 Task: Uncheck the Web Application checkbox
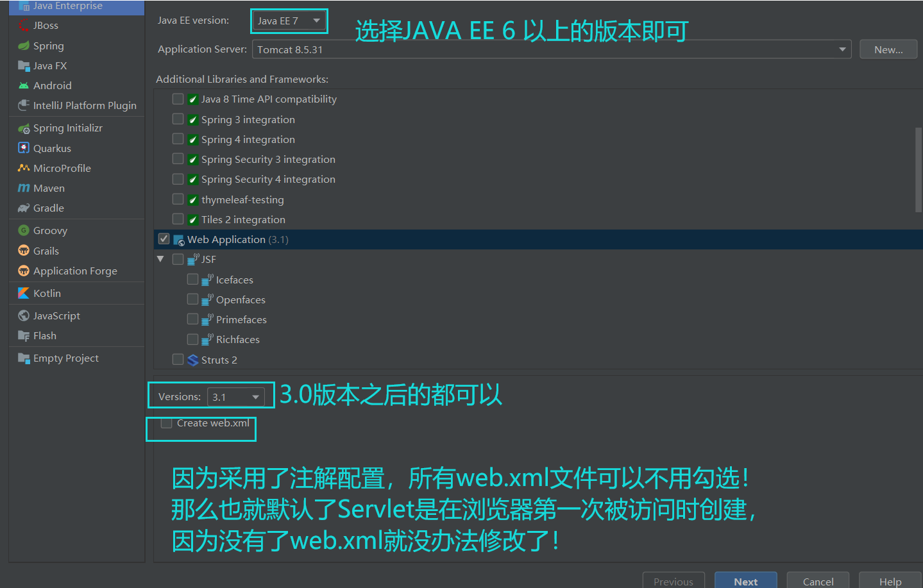(x=164, y=239)
